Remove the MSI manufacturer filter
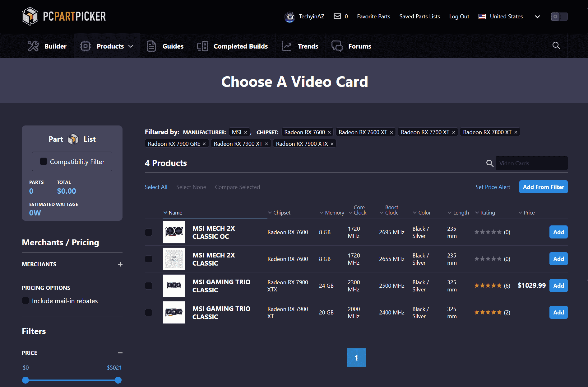 (x=246, y=132)
